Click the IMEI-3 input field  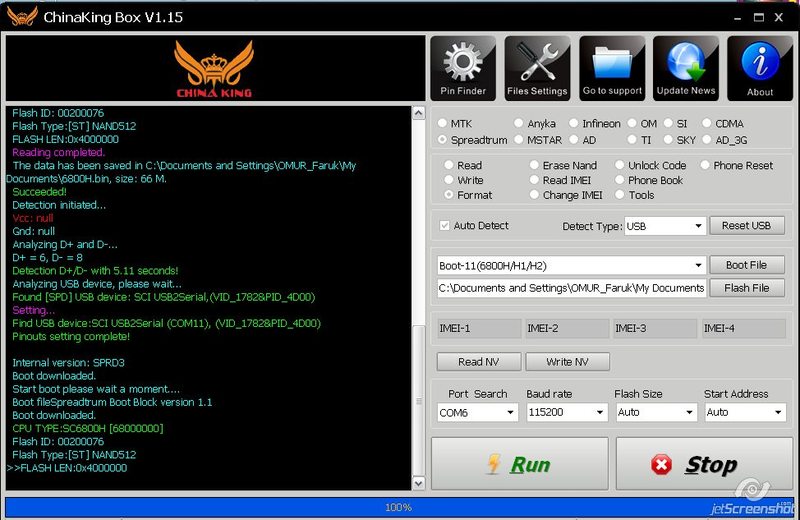[655, 329]
